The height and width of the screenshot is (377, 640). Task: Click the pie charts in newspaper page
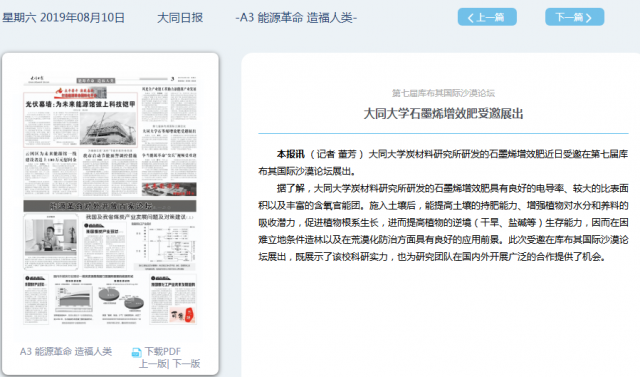coord(121,299)
